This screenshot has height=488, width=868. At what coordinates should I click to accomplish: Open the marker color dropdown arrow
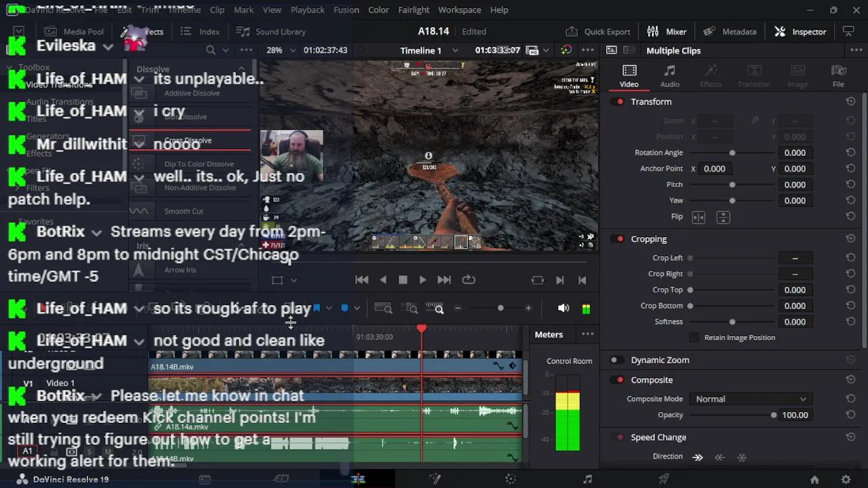click(357, 308)
